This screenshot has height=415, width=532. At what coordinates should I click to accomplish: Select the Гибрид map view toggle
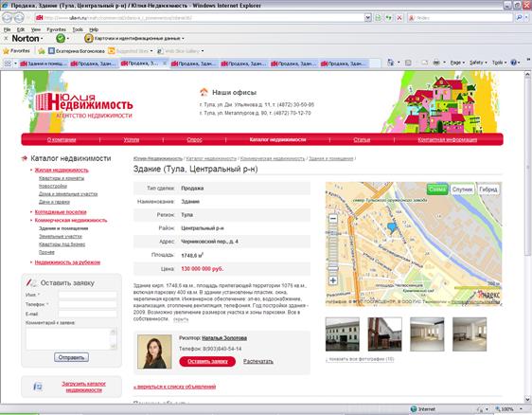488,189
